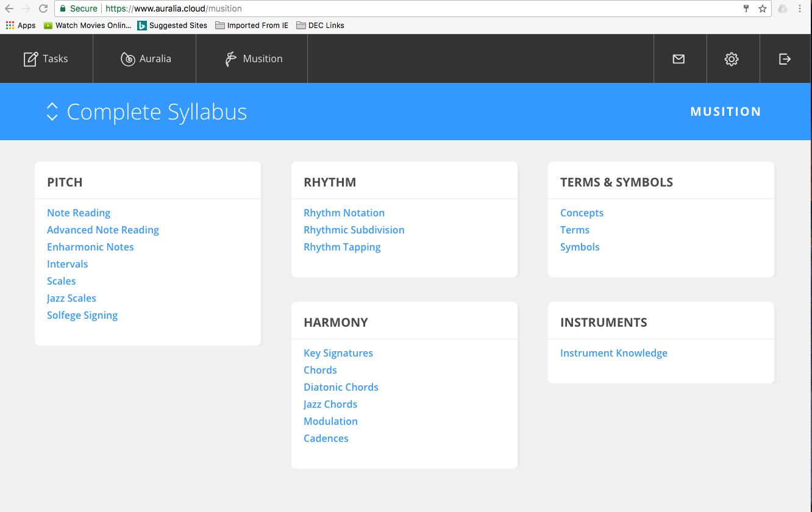
Task: Reload the page with the refresh icon
Action: [x=43, y=9]
